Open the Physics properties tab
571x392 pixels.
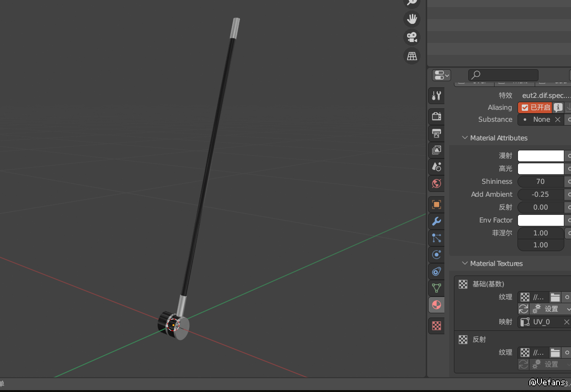point(436,254)
